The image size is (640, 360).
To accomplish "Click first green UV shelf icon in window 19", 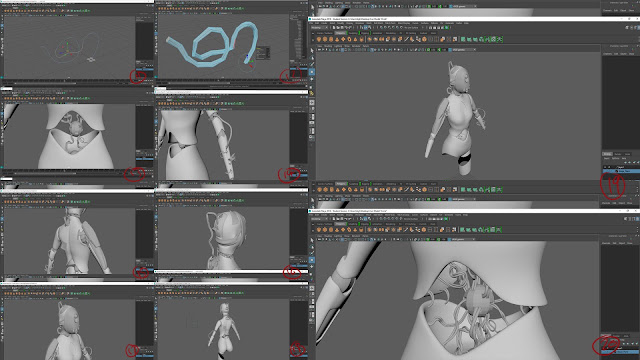I will (462, 39).
